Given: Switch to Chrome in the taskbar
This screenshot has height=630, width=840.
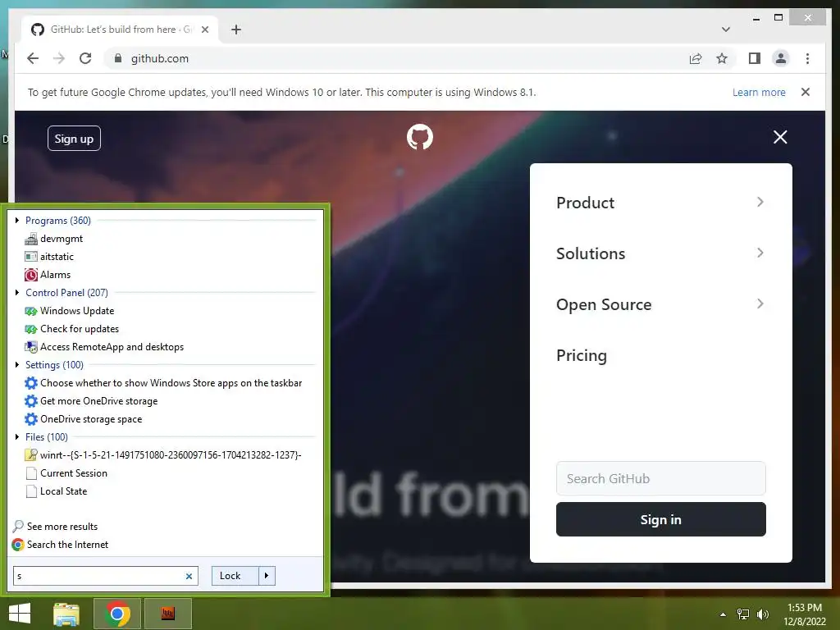Looking at the screenshot, I should 117,614.
